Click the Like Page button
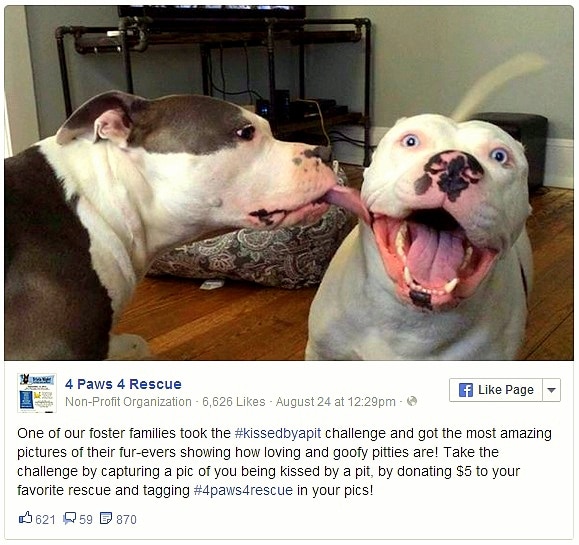 [496, 390]
